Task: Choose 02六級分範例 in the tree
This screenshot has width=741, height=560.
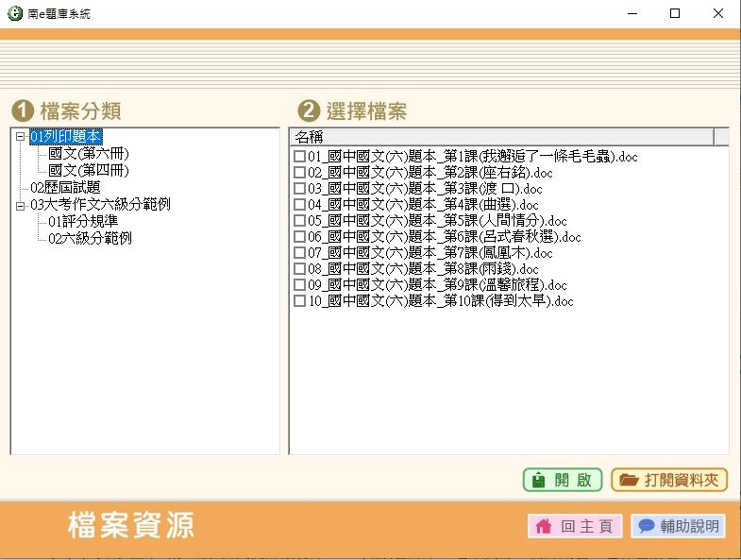Action: pyautogui.click(x=90, y=239)
